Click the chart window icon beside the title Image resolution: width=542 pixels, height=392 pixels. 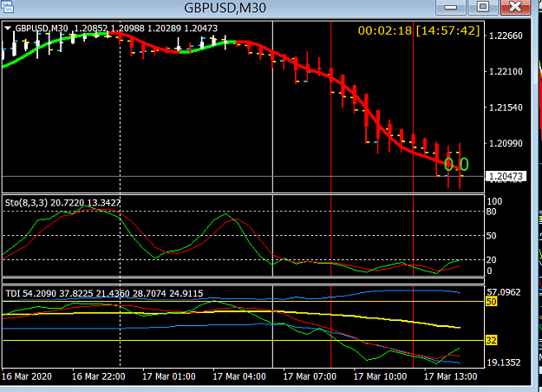7,6
